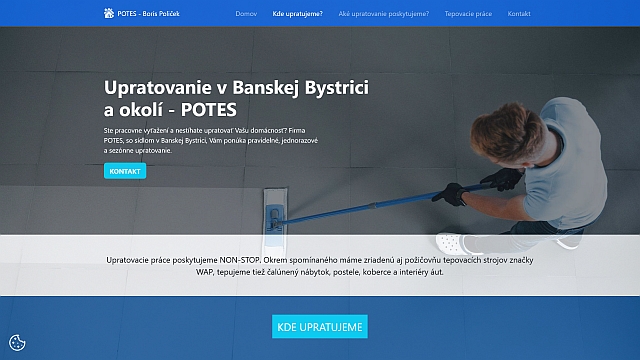This screenshot has width=640, height=360.
Task: Click the paragraph starting Ste pracovne vyťažení
Action: [211, 140]
